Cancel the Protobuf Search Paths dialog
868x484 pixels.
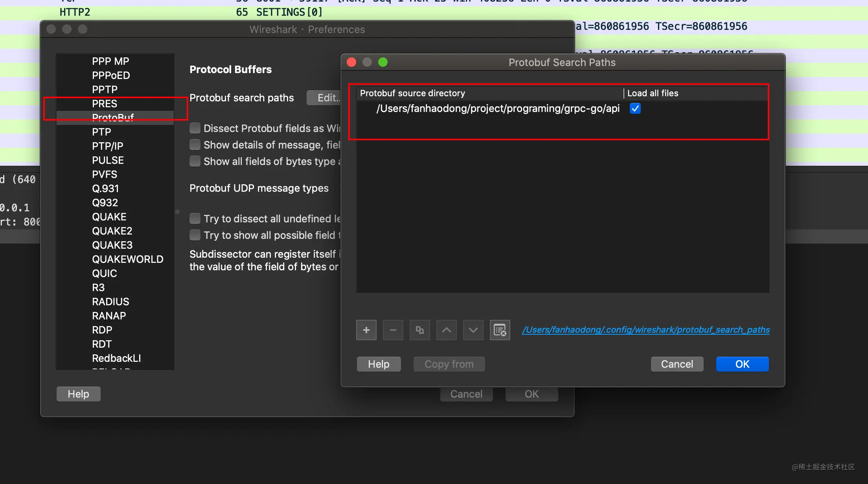(x=677, y=364)
